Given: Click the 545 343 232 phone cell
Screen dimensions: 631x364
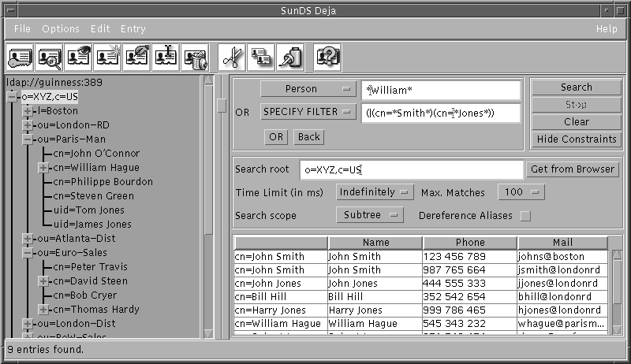Looking at the screenshot, I should (469, 324).
